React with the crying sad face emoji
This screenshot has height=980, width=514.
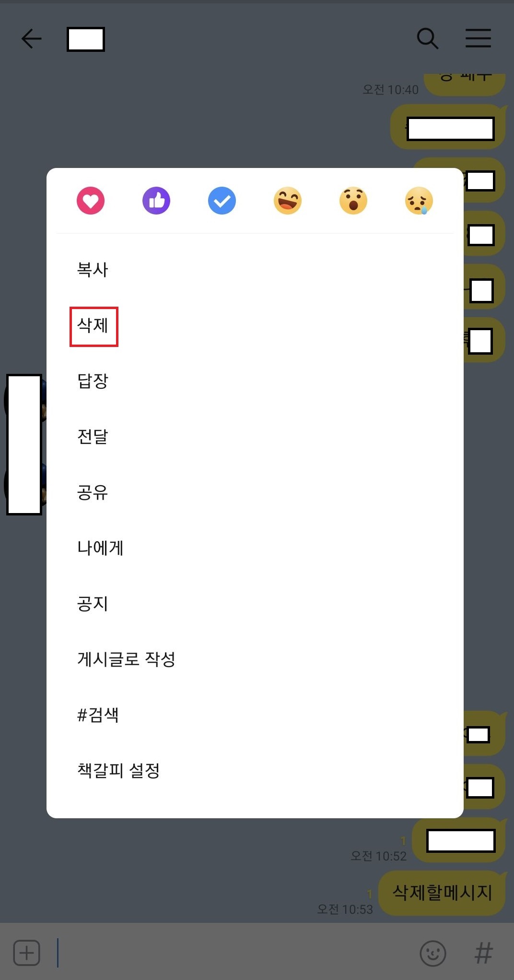pyautogui.click(x=419, y=201)
